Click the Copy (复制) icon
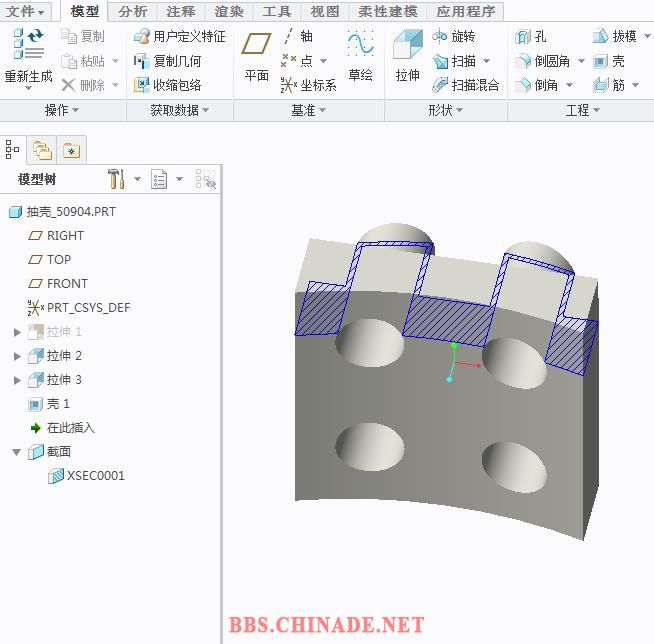This screenshot has width=654, height=644. tap(69, 36)
